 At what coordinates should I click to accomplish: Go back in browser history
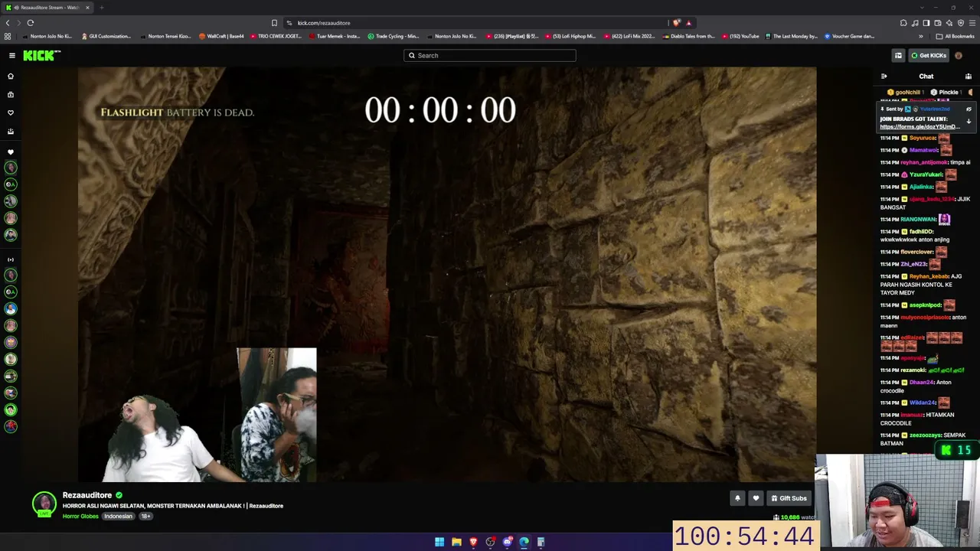click(8, 23)
